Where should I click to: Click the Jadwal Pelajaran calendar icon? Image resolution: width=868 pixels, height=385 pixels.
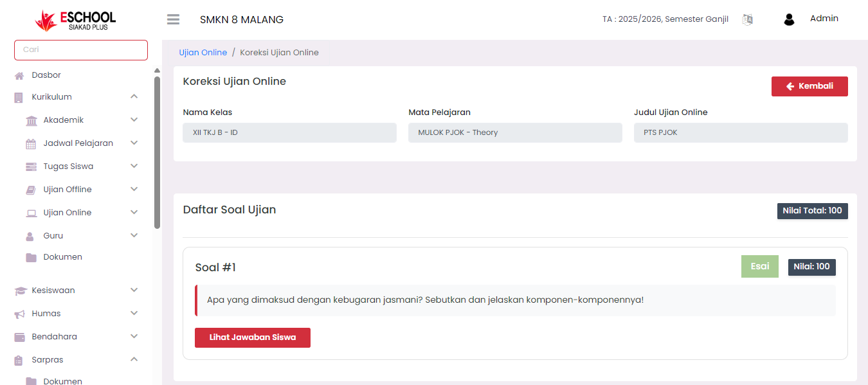point(31,143)
